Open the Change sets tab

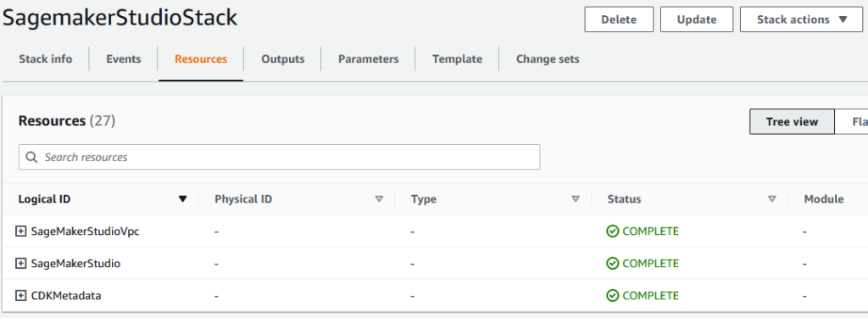tap(548, 59)
